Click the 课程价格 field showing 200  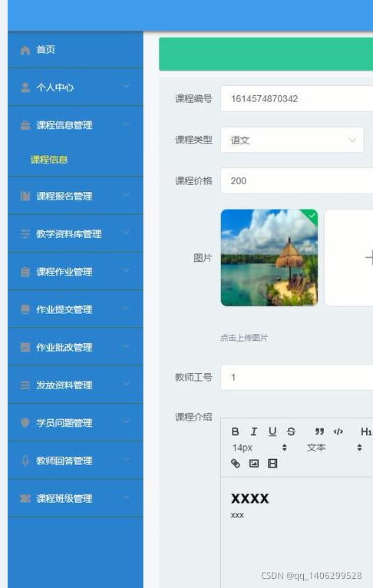point(297,180)
